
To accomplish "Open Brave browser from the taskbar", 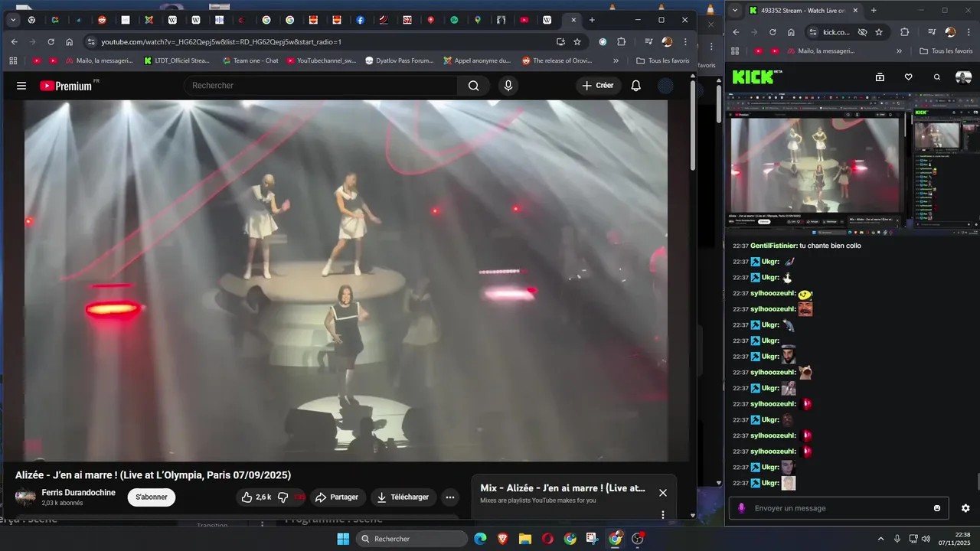I will (x=502, y=539).
